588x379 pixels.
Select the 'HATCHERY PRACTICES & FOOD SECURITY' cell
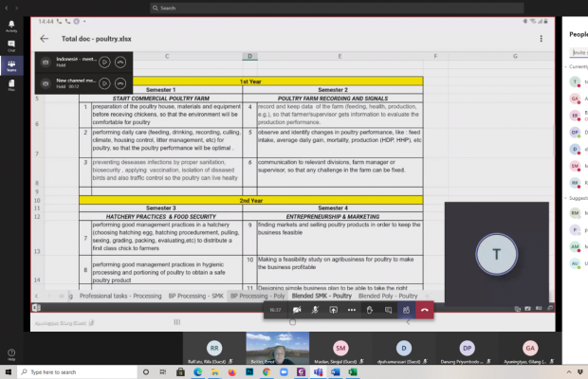tap(161, 216)
